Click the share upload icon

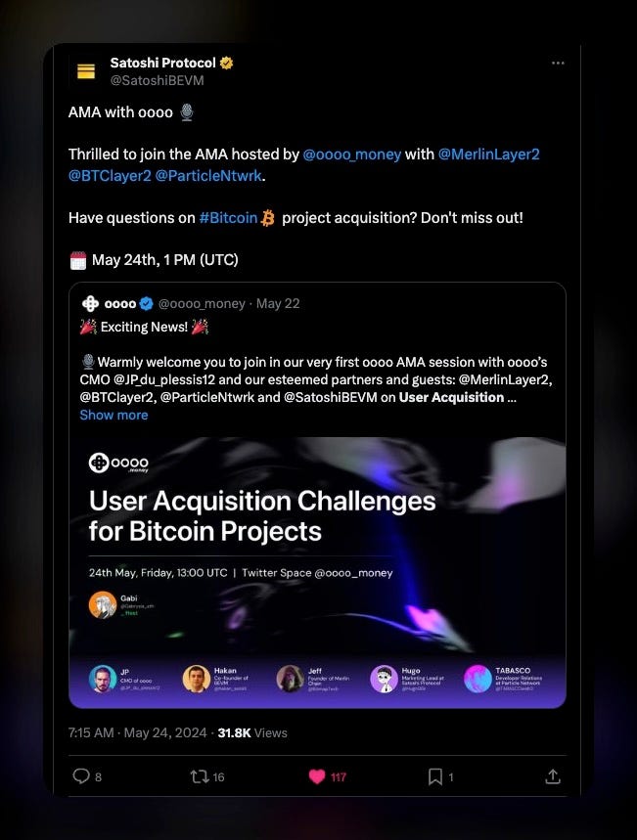pyautogui.click(x=553, y=776)
